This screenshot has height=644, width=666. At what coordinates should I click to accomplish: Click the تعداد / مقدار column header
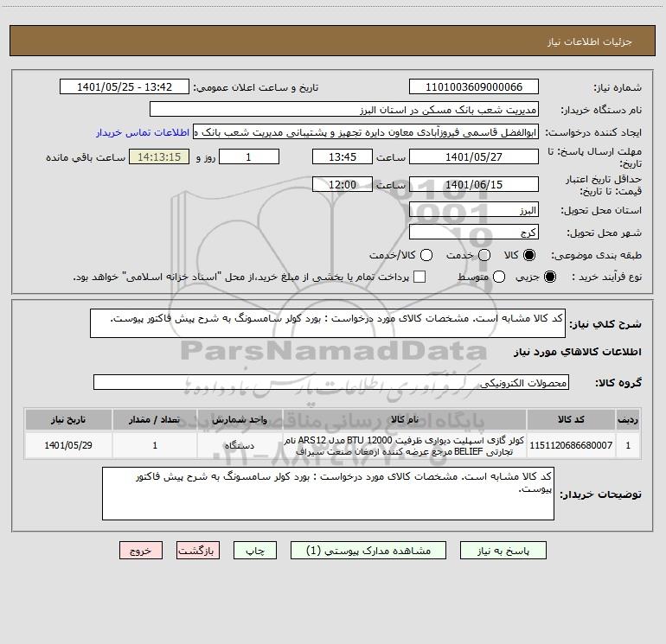point(155,419)
